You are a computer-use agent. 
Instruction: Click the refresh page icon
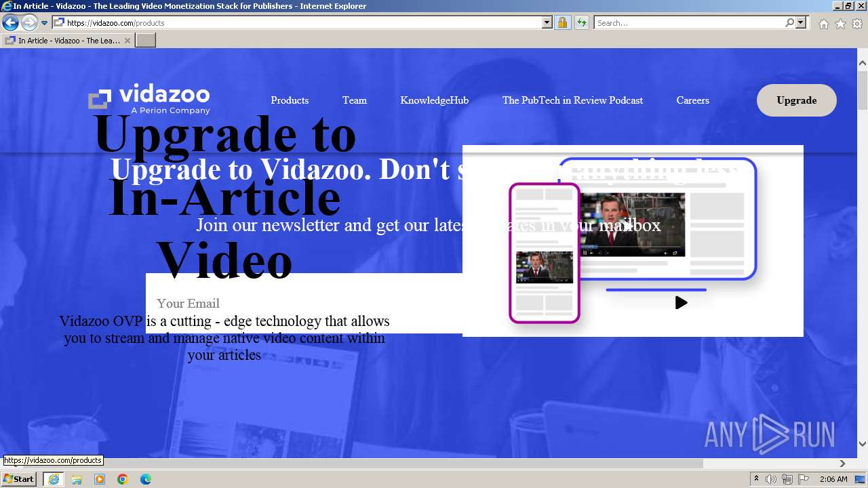581,23
